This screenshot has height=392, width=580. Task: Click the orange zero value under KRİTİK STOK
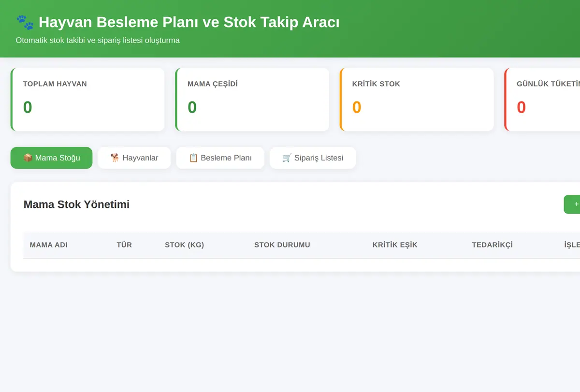(357, 107)
